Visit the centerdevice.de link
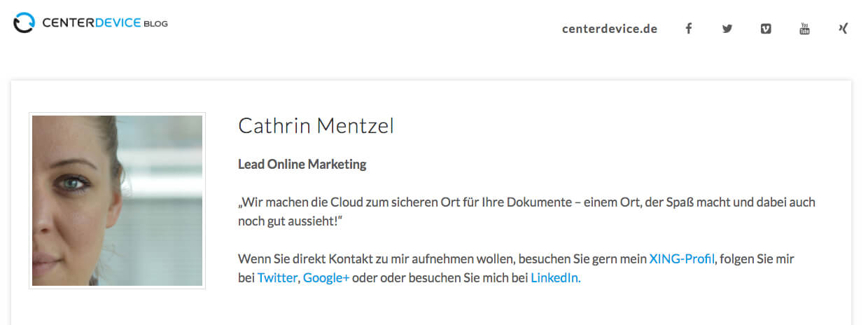The width and height of the screenshot is (868, 325). point(610,29)
